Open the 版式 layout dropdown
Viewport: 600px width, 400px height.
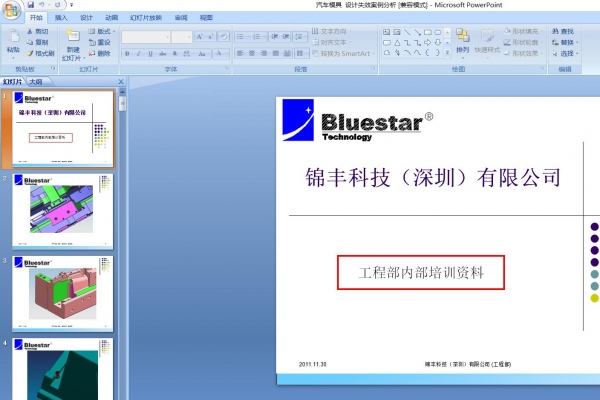pos(102,31)
